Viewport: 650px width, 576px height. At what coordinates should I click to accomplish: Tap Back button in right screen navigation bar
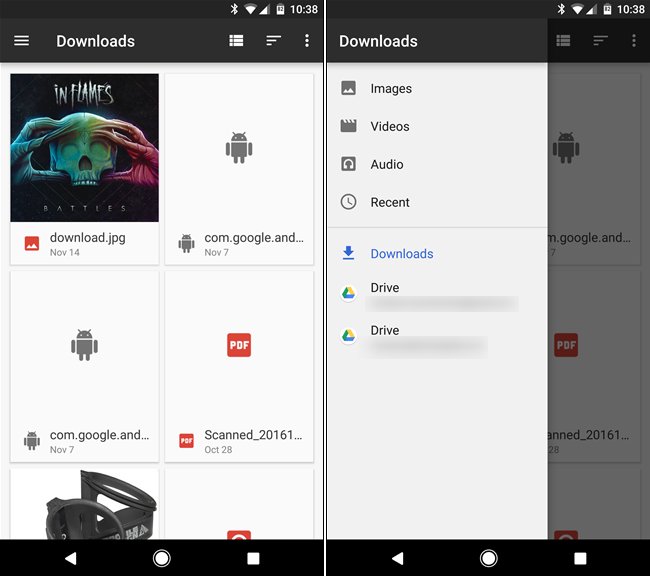pos(398,558)
